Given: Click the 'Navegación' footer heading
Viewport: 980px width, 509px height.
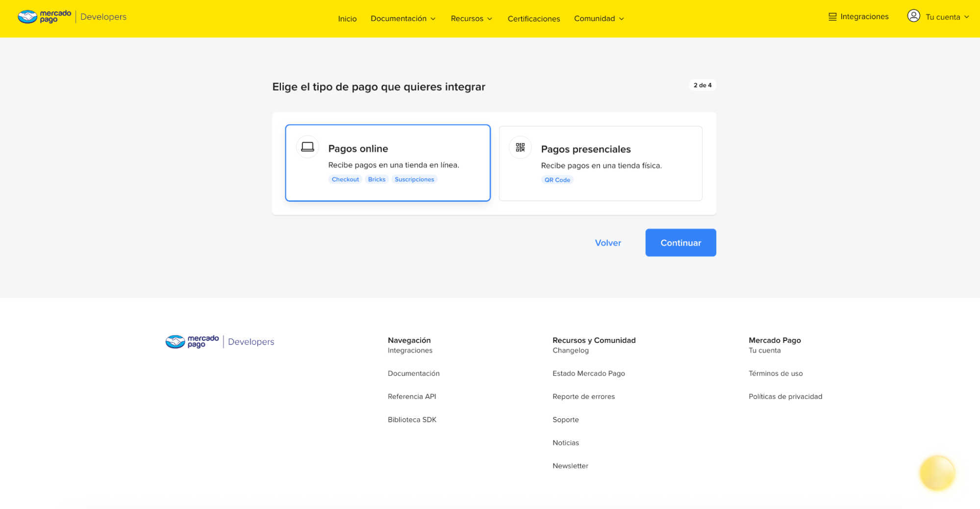Looking at the screenshot, I should [x=409, y=340].
